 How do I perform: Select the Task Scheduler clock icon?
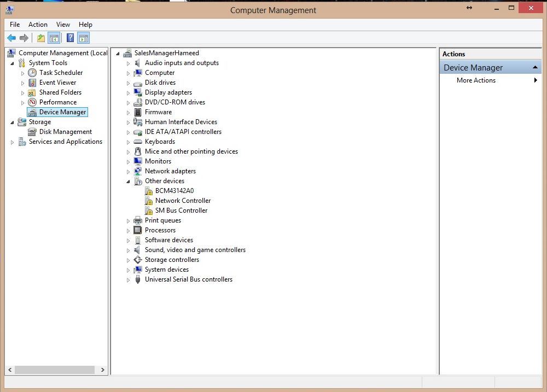pyautogui.click(x=32, y=73)
